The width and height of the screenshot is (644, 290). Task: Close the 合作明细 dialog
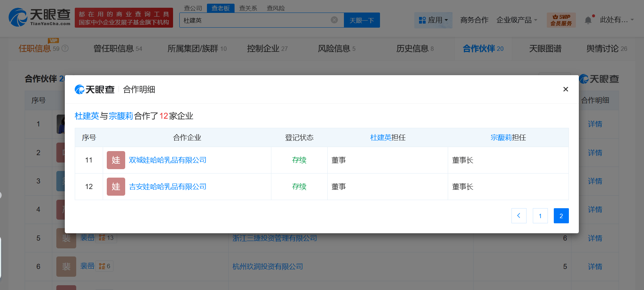click(x=566, y=89)
